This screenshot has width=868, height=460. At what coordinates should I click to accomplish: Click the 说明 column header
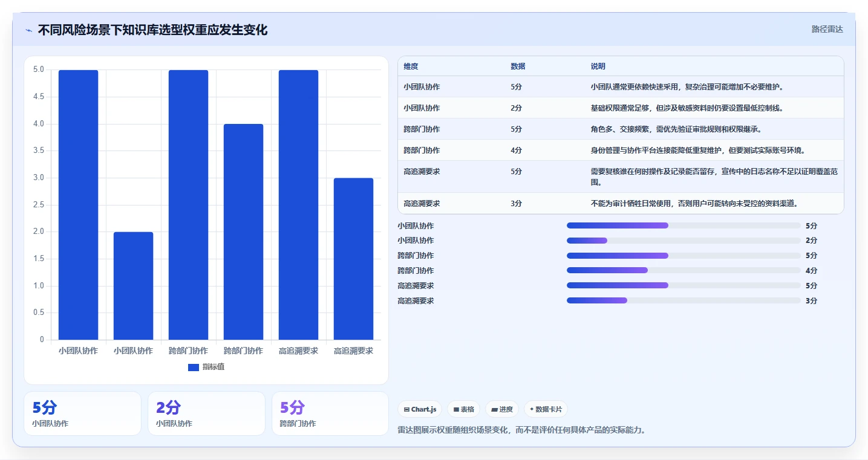pyautogui.click(x=598, y=66)
